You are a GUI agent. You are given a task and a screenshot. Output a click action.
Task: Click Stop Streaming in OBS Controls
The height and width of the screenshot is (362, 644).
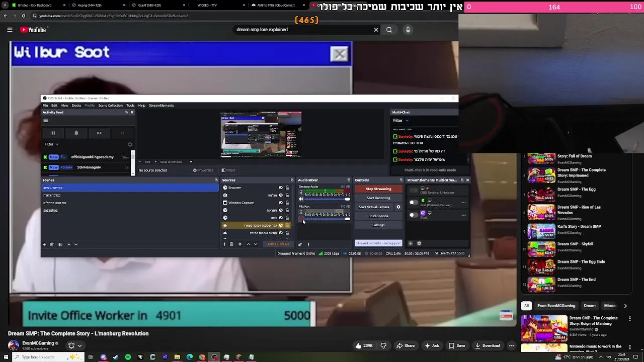coord(378,189)
